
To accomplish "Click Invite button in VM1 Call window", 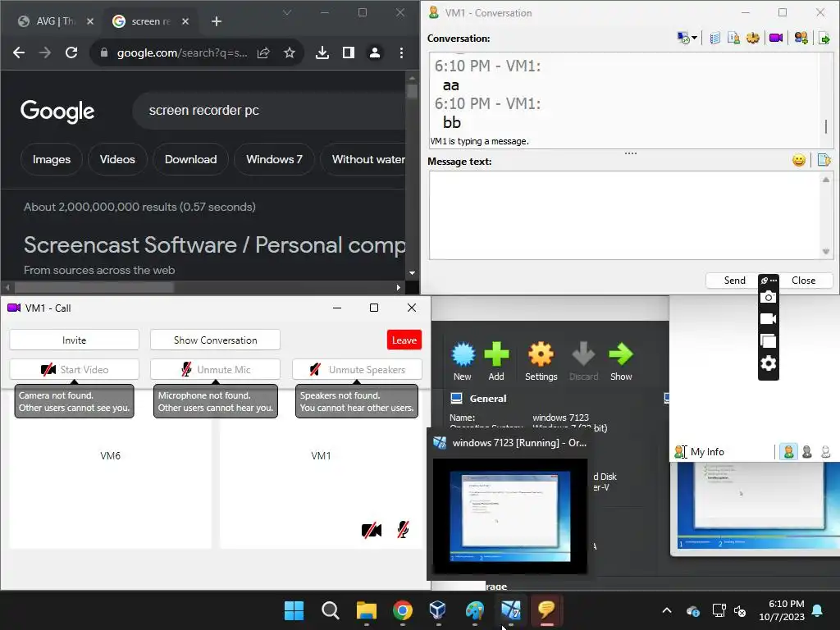I will (x=74, y=340).
